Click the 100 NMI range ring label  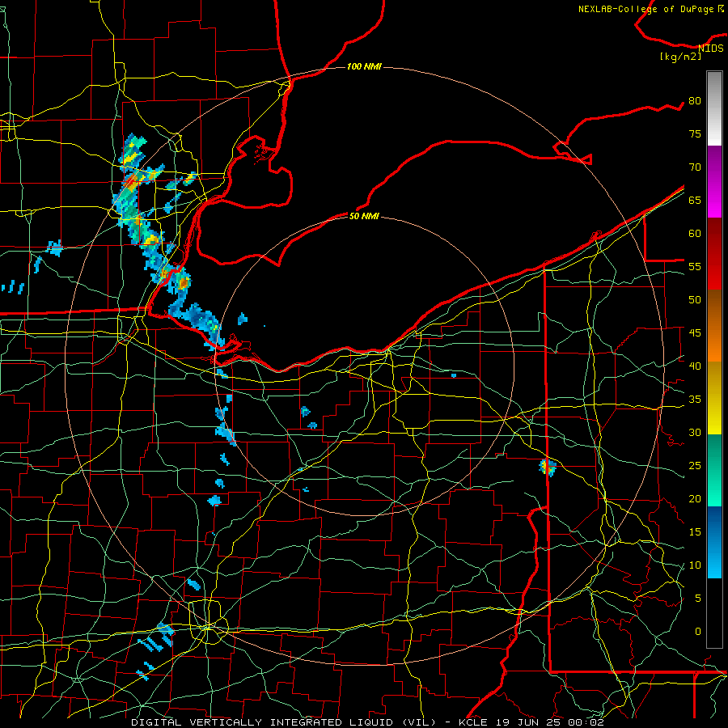tap(364, 66)
